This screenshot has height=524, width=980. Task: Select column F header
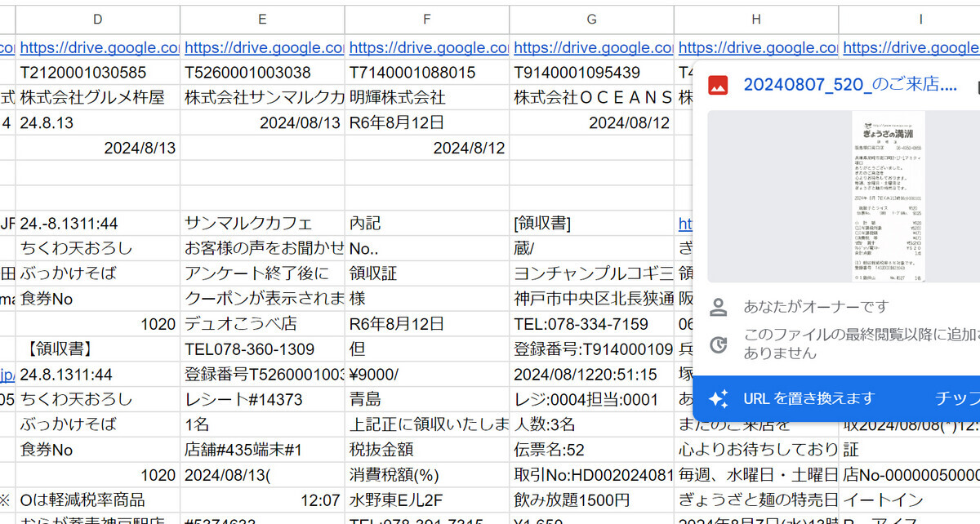[x=427, y=19]
